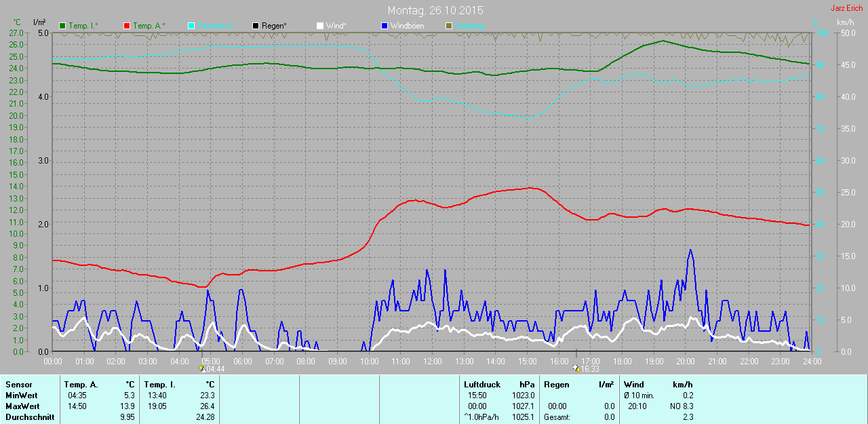Click the Temp. I. maximum value 26.4
The image size is (868, 424).
(208, 406)
